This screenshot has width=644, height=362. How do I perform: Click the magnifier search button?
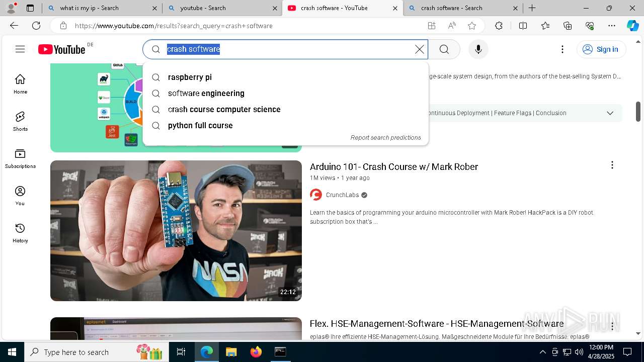point(444,49)
